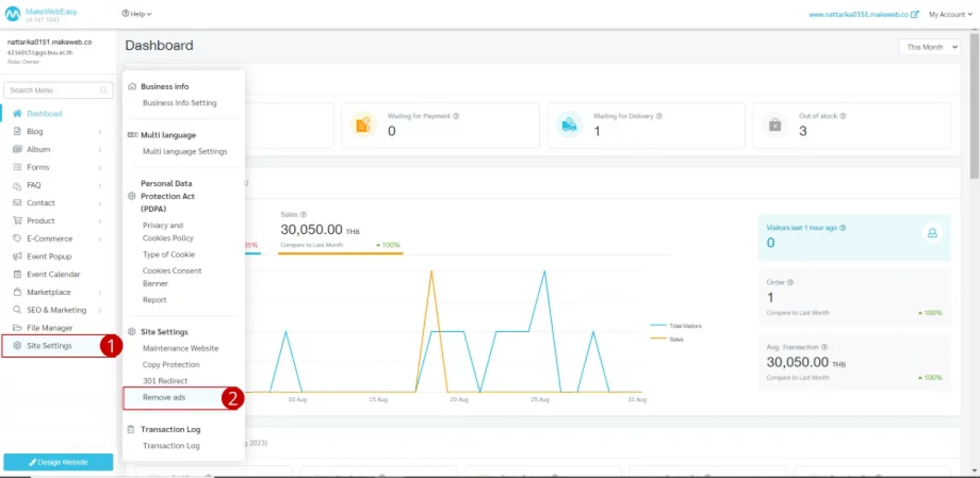The width and height of the screenshot is (980, 478).
Task: Open the nattarika0151.makeweb.co site link
Action: click(863, 14)
